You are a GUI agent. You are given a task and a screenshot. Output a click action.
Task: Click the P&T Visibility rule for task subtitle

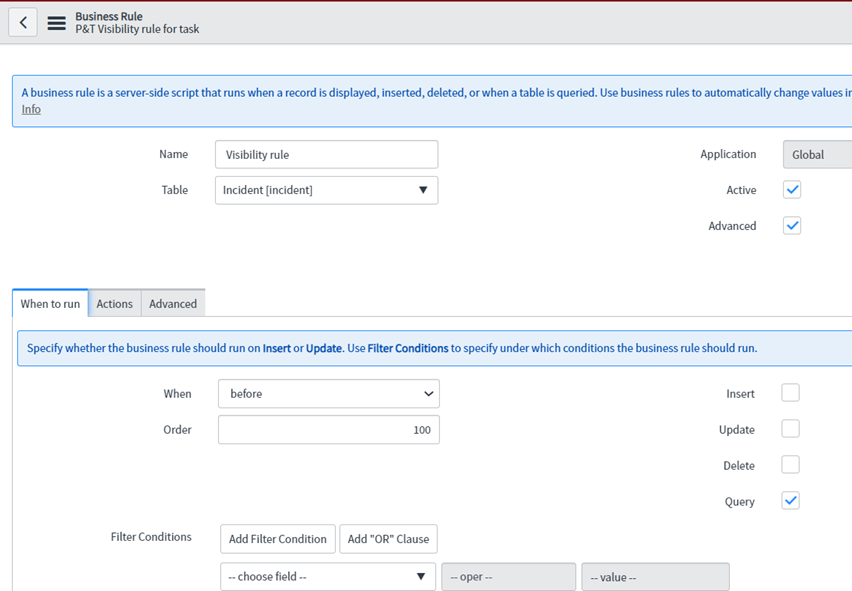pyautogui.click(x=137, y=29)
